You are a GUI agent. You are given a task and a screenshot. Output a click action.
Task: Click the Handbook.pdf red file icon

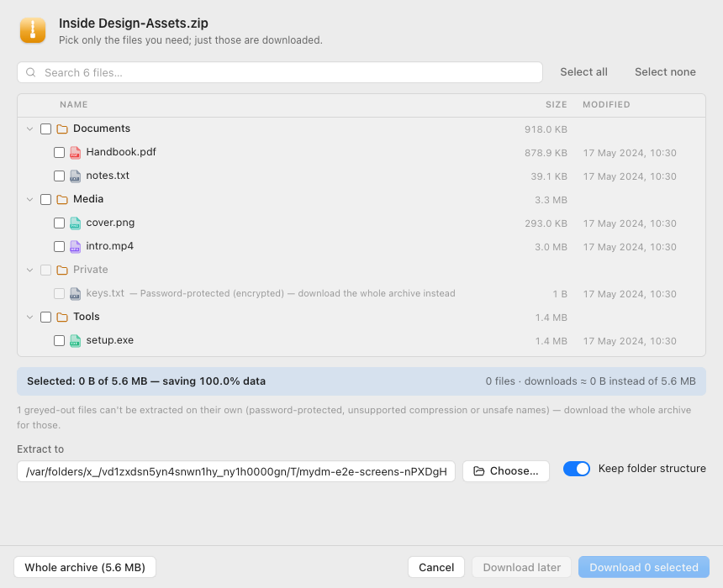click(75, 153)
